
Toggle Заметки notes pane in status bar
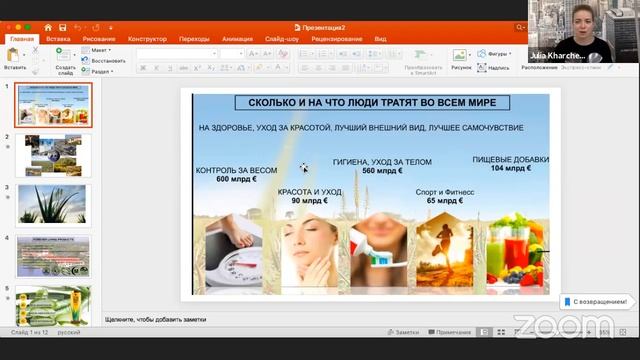pos(404,332)
